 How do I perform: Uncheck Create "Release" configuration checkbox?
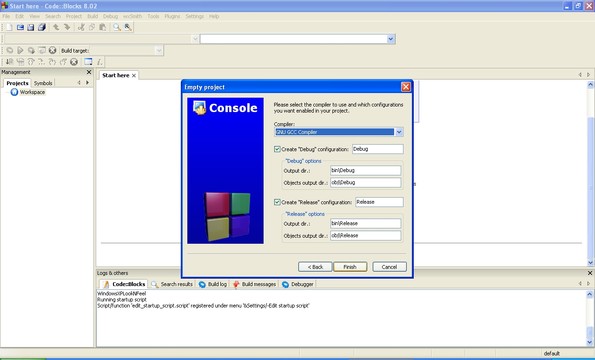277,202
